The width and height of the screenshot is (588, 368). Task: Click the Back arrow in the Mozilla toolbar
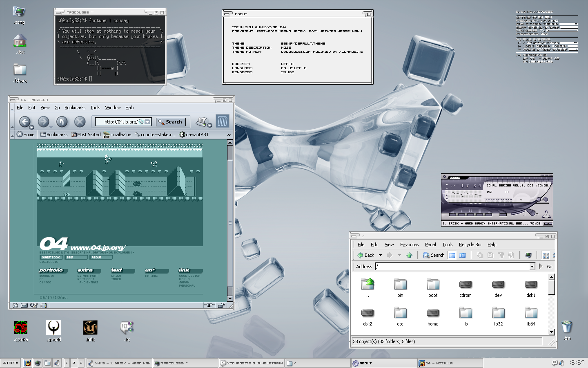(24, 121)
